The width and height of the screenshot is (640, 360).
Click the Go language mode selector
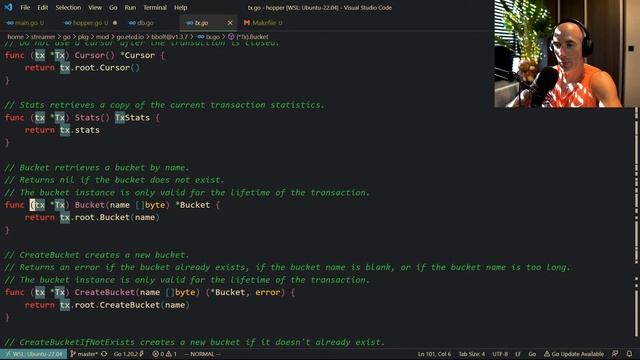coord(532,354)
